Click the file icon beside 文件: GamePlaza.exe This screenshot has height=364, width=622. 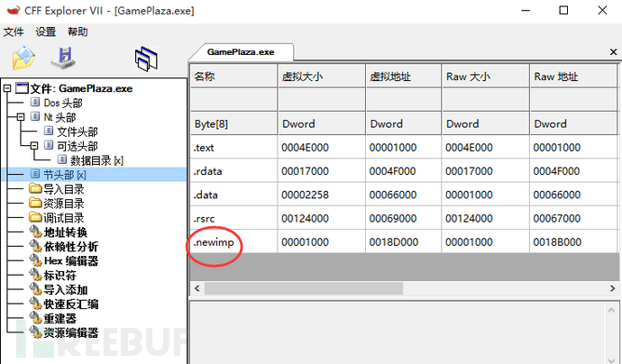click(x=22, y=88)
